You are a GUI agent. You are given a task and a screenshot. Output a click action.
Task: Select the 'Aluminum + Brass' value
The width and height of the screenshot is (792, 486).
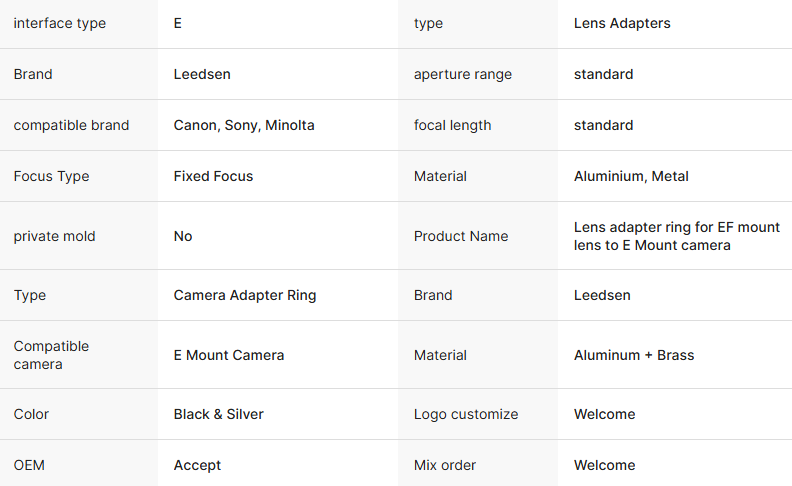[x=634, y=355]
